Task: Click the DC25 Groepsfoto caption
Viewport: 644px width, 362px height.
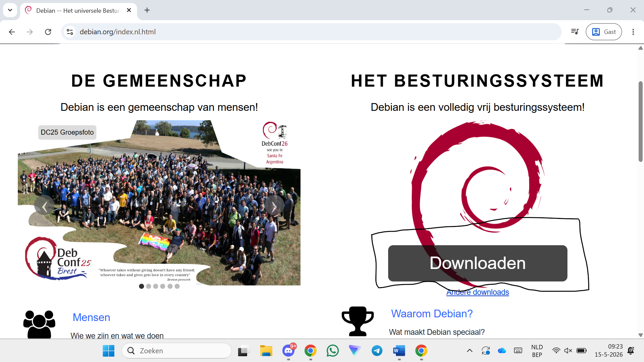Action: point(67,132)
